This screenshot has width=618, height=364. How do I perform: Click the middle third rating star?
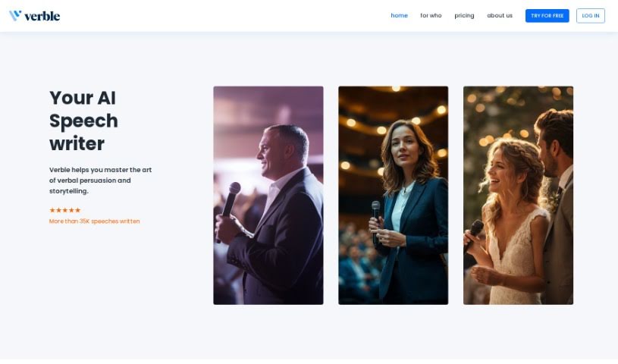(65, 210)
